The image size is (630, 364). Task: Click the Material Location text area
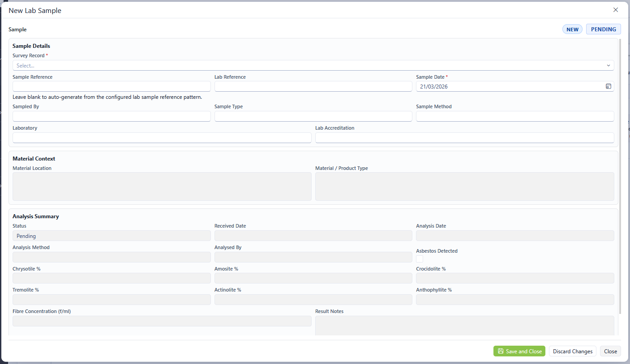pyautogui.click(x=162, y=186)
